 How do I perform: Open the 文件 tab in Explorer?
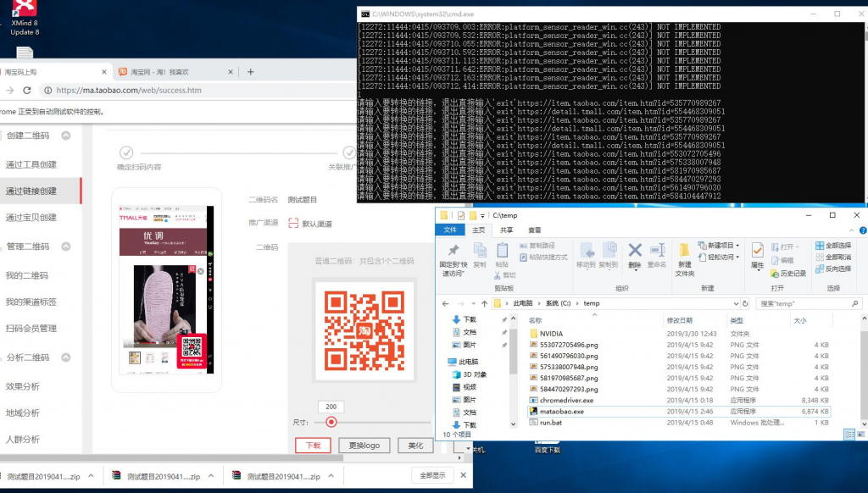(x=451, y=230)
